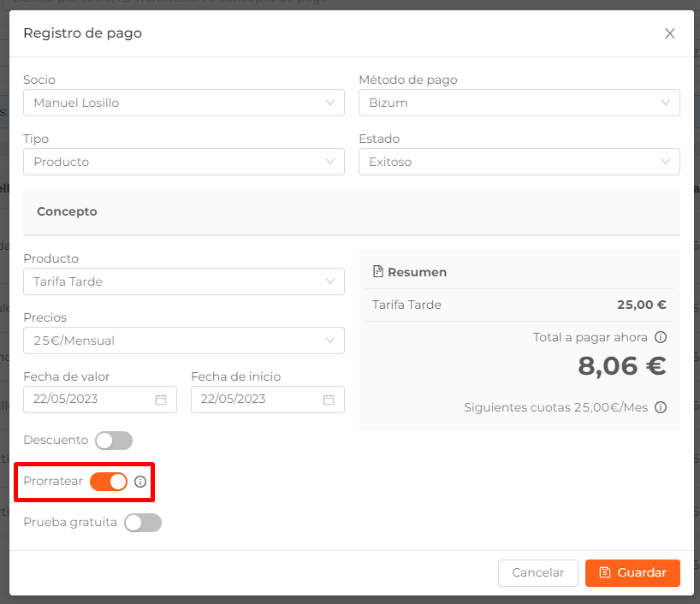Open the Producto dropdown with Tarifa Tarde
The height and width of the screenshot is (604, 700).
click(x=184, y=281)
